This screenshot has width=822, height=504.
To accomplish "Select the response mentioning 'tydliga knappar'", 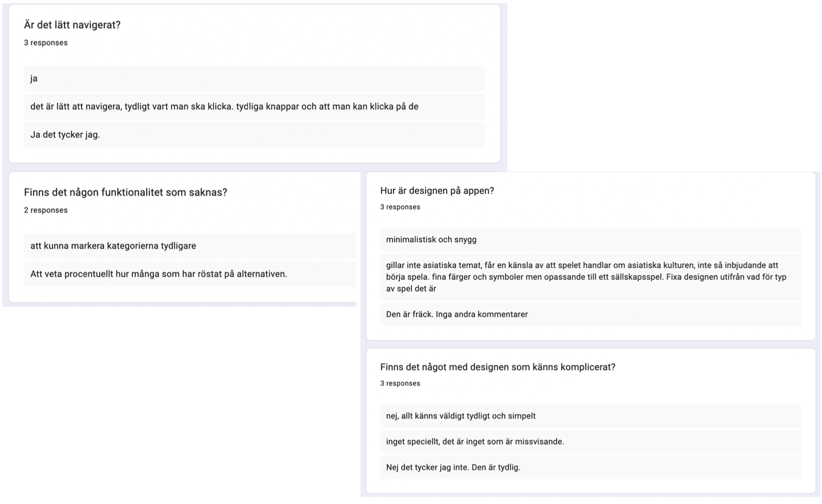I will [224, 107].
